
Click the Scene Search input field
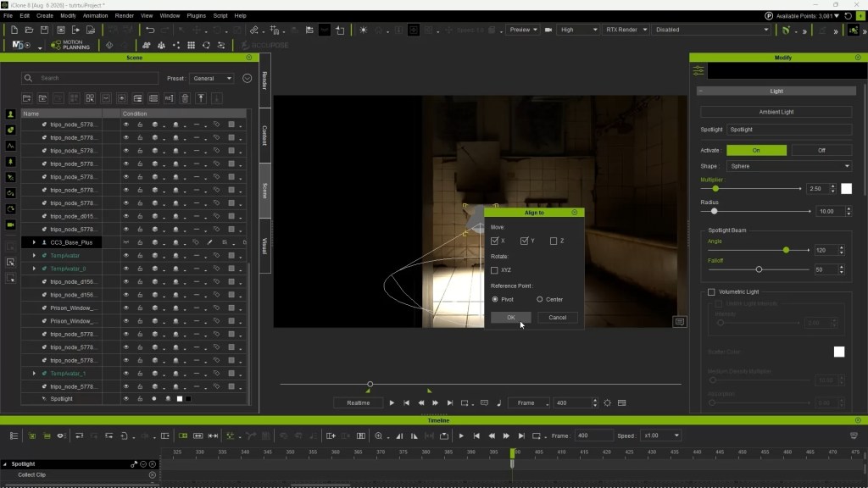click(97, 78)
